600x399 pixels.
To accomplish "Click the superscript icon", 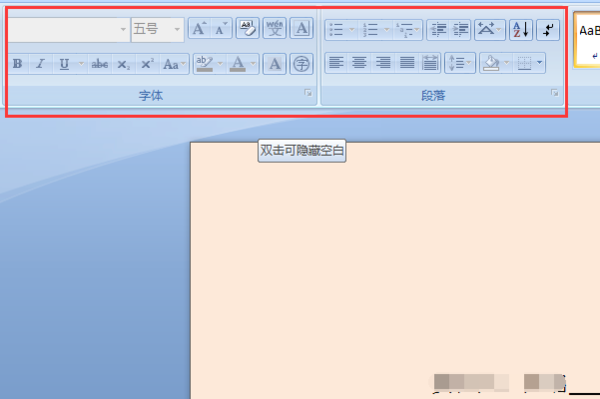I will (x=147, y=64).
